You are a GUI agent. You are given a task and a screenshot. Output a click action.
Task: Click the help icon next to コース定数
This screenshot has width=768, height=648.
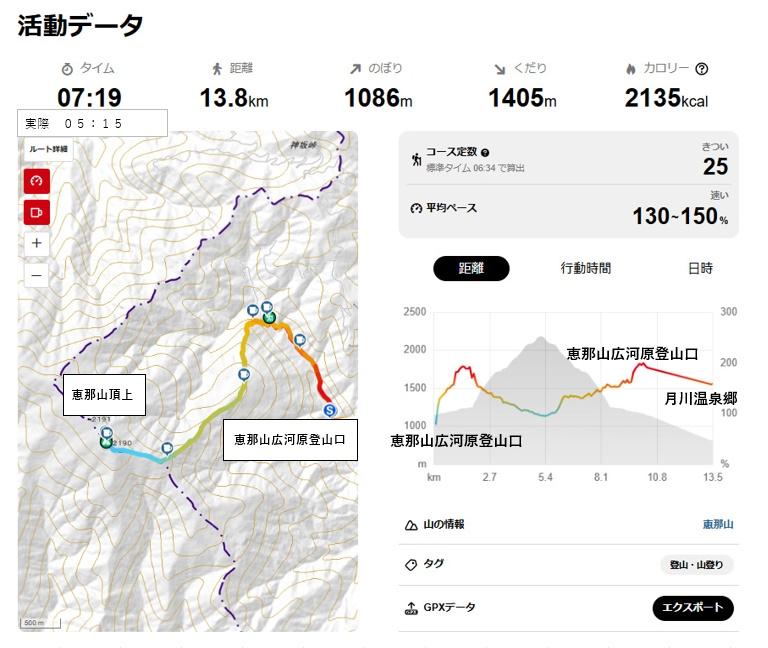pos(485,153)
